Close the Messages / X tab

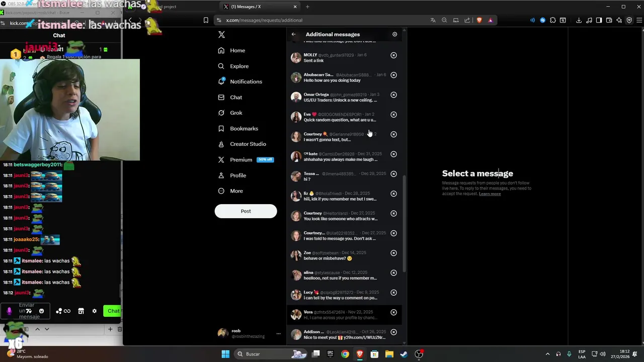(x=295, y=7)
